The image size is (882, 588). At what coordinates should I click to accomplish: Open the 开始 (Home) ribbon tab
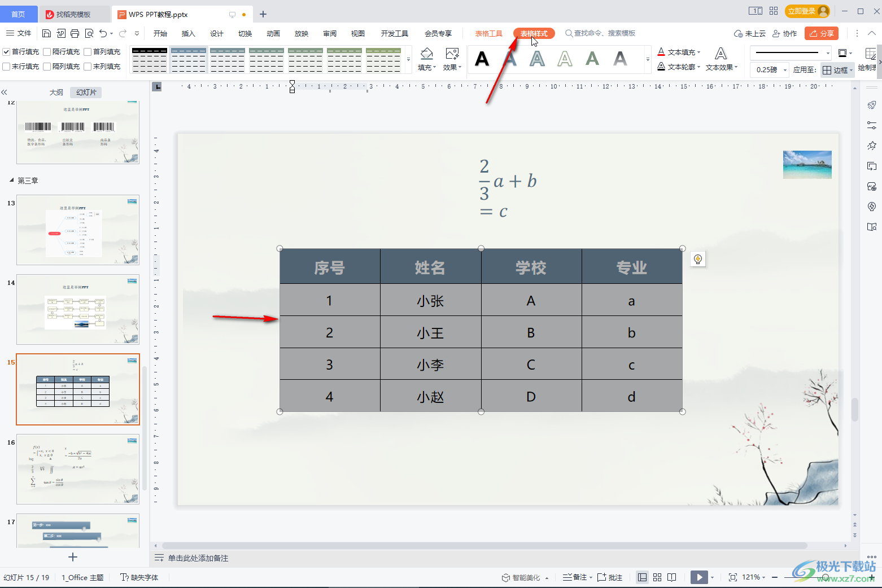[160, 33]
